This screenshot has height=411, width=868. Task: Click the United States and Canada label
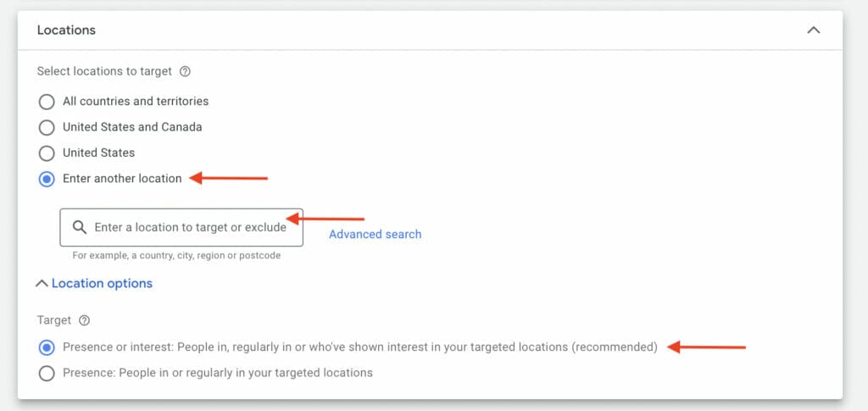132,126
